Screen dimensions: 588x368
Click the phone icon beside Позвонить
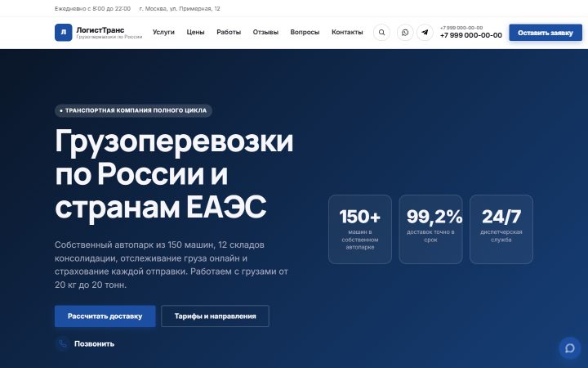[63, 343]
